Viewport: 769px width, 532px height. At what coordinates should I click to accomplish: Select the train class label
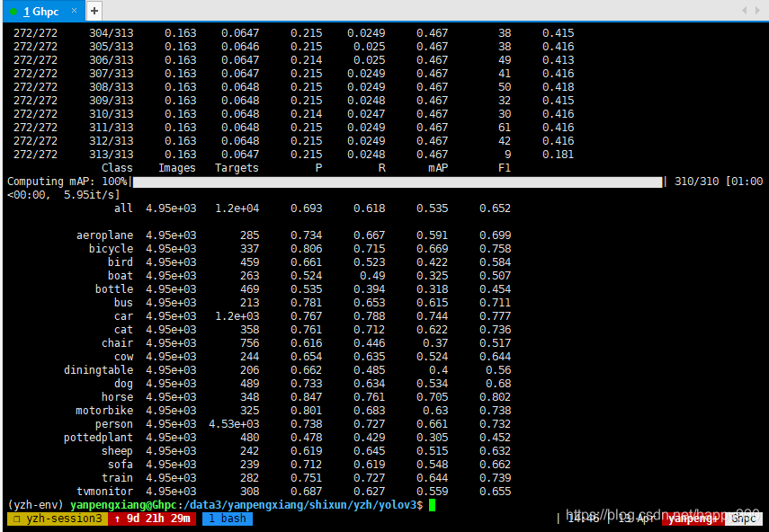pyautogui.click(x=117, y=477)
